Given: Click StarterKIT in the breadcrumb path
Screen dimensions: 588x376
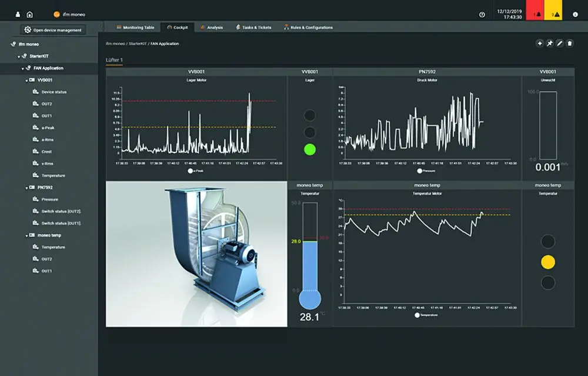Looking at the screenshot, I should [x=138, y=44].
